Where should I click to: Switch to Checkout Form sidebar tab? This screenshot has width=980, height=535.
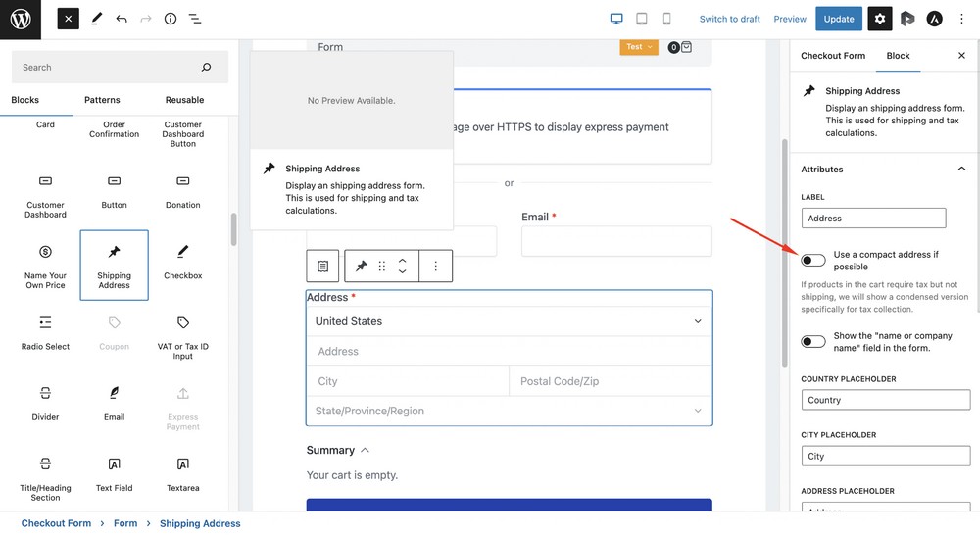tap(832, 56)
